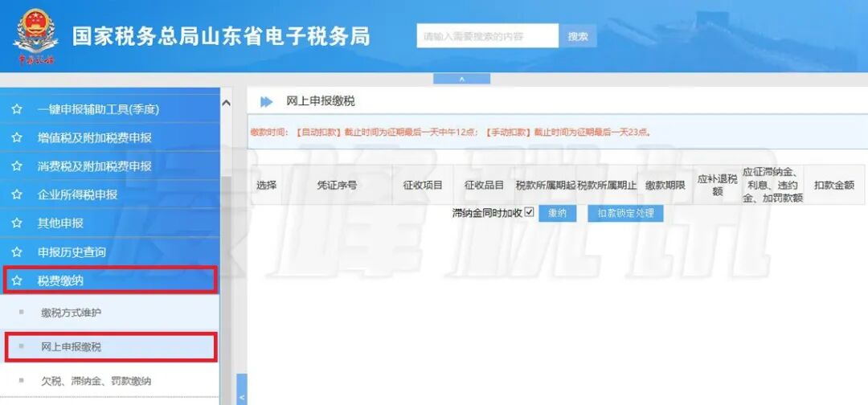
Task: Click the 搜索 search button
Action: coord(578,36)
